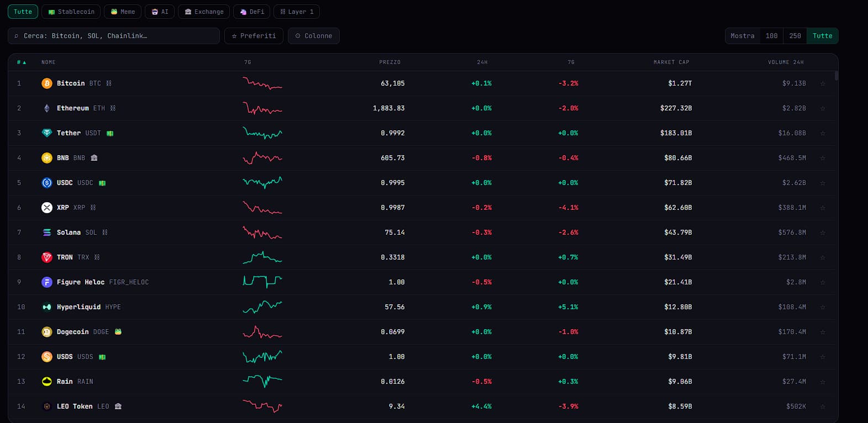Click the LEO Token logo icon
Screen dimensions: 868x423
47,406
